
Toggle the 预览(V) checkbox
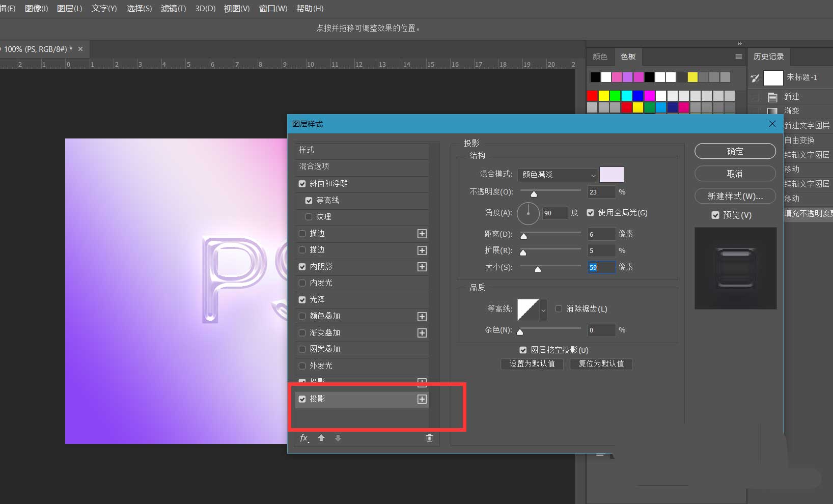715,215
